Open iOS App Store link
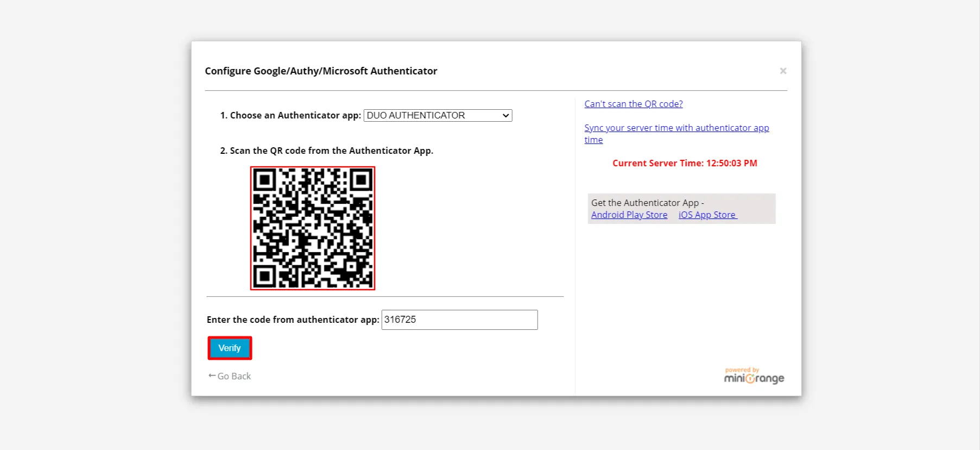 pyautogui.click(x=708, y=215)
